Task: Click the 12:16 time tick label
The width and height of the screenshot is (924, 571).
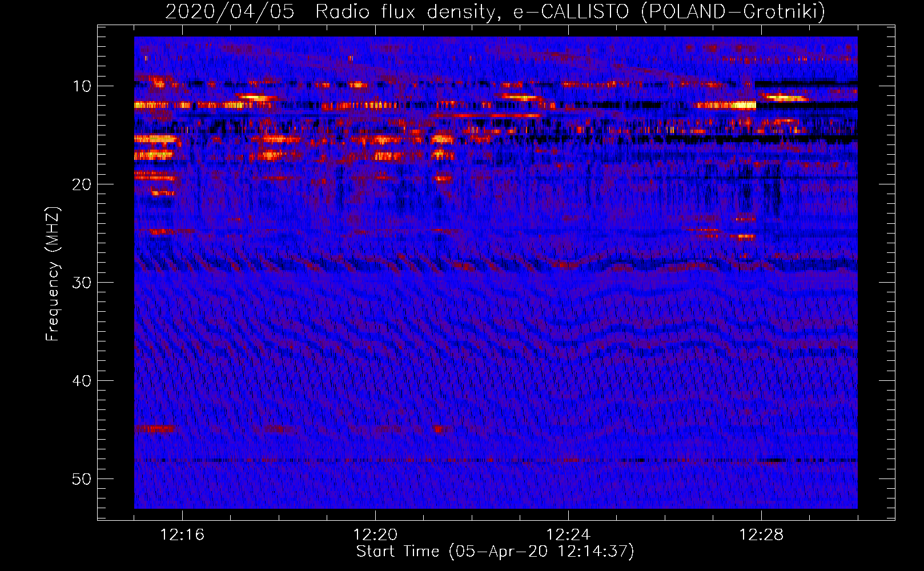Action: click(x=182, y=535)
